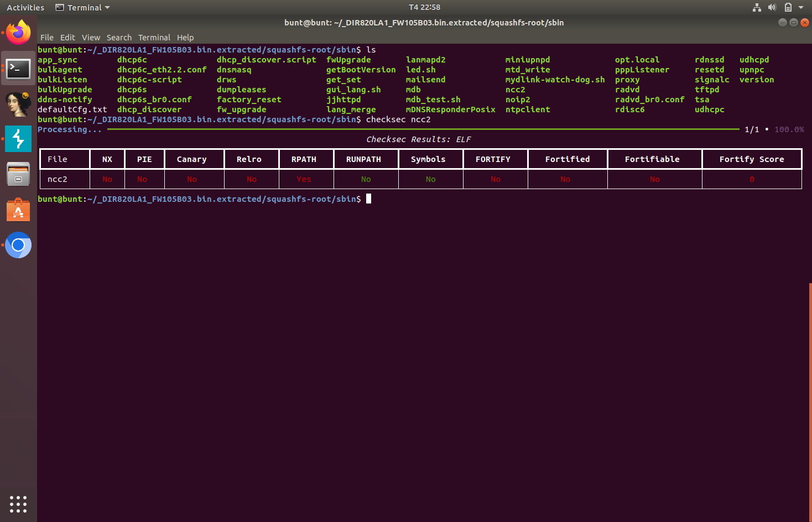Click the jjhttpd filename
Viewport: 812px width, 522px height.
pyautogui.click(x=343, y=100)
